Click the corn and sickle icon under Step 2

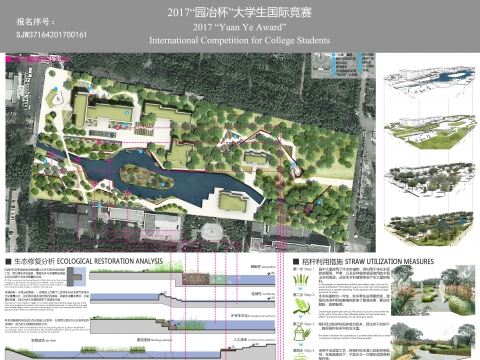point(301,306)
